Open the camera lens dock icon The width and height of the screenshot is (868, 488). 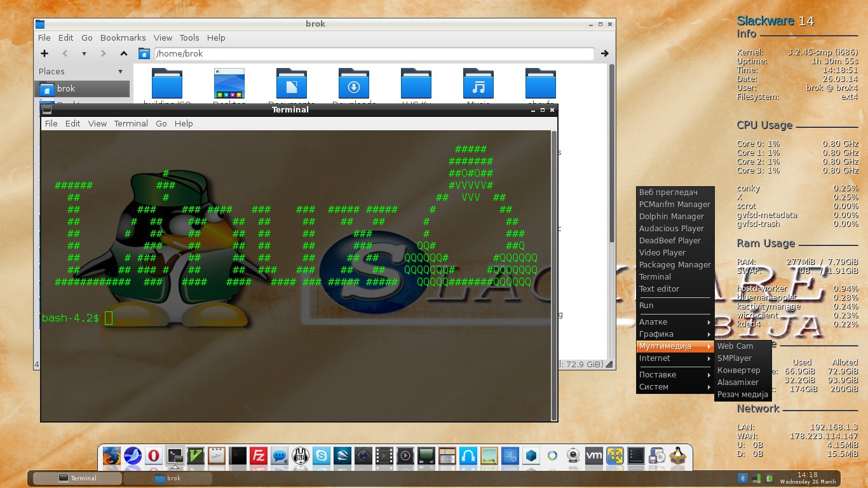tap(363, 456)
